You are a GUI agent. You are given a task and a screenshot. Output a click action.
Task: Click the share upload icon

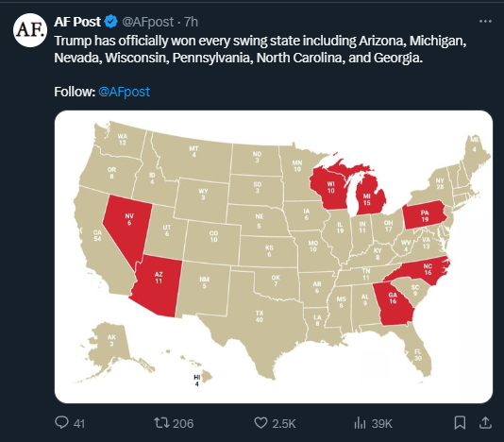[485, 423]
